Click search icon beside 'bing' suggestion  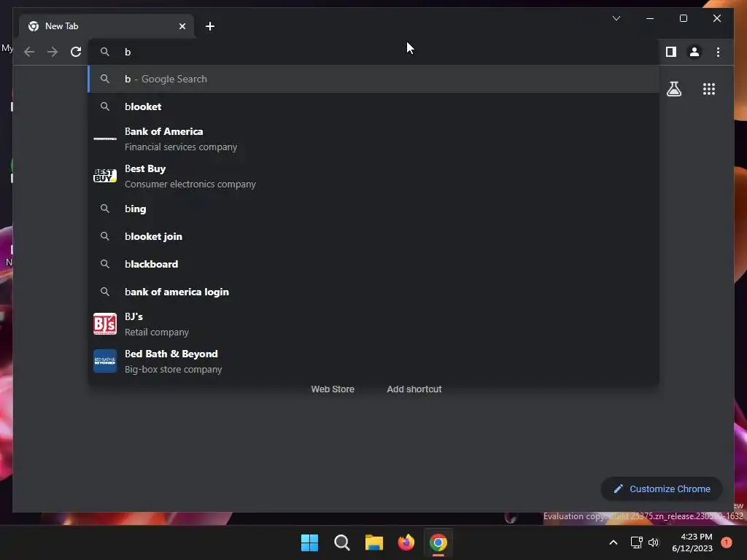coord(105,209)
